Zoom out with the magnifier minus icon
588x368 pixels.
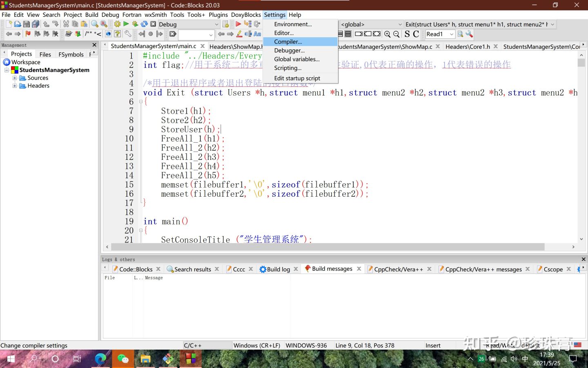pyautogui.click(x=396, y=34)
